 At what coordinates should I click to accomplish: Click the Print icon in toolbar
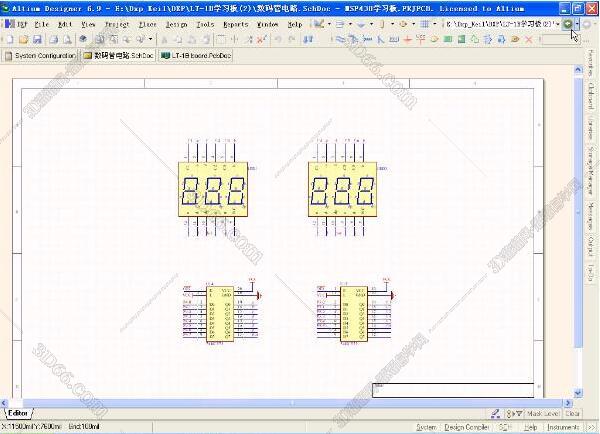[x=54, y=39]
